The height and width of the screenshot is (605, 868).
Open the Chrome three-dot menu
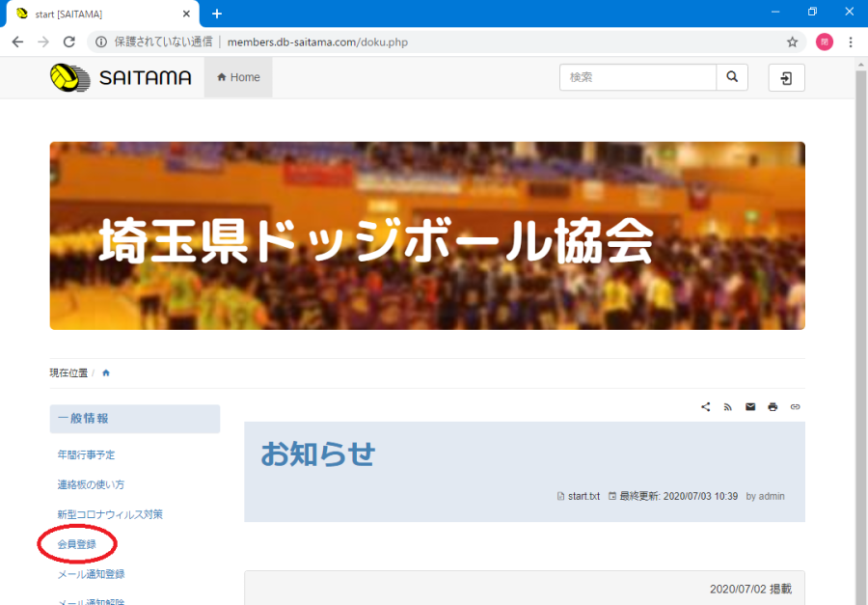(851, 42)
